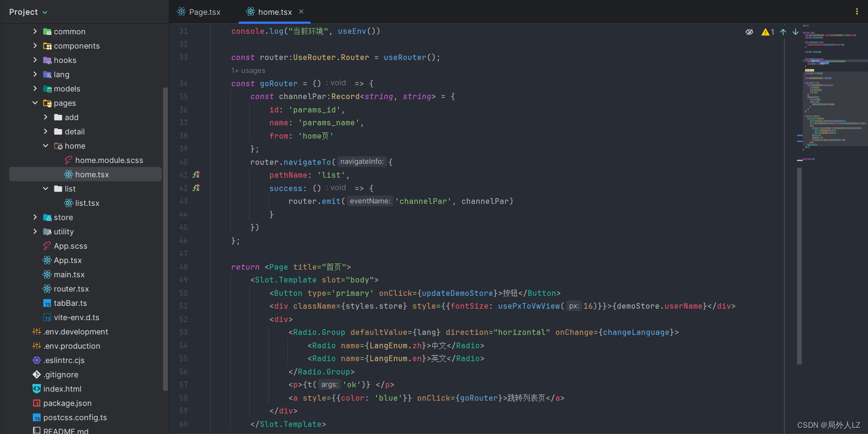Click the editor vertical scrollbar thumb

799,266
